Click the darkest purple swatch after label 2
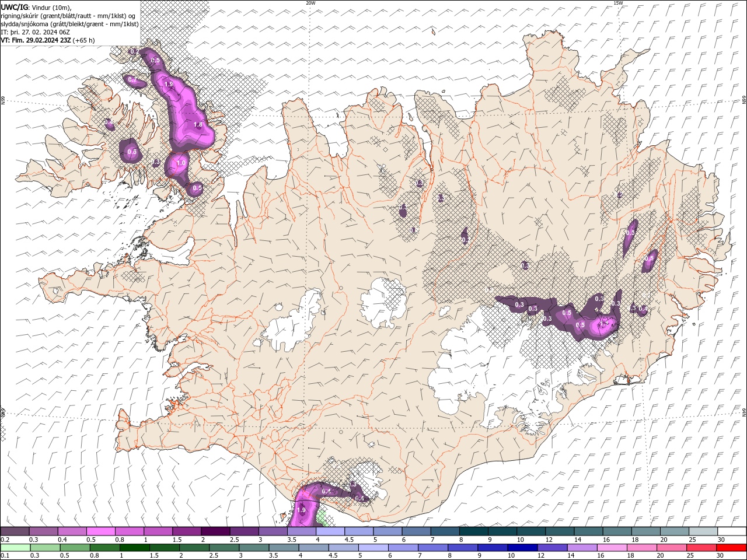Viewport: 747px width, 560px height. pos(215,531)
